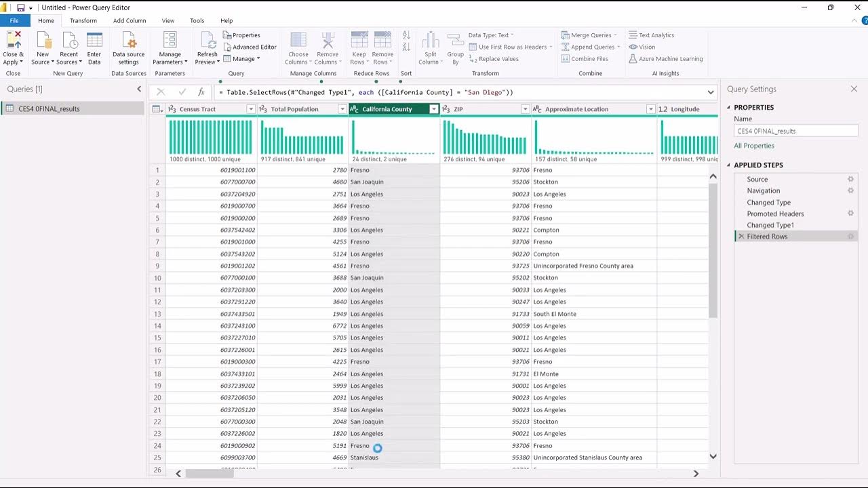Expand the formula bar
The image size is (868, 488).
point(711,92)
